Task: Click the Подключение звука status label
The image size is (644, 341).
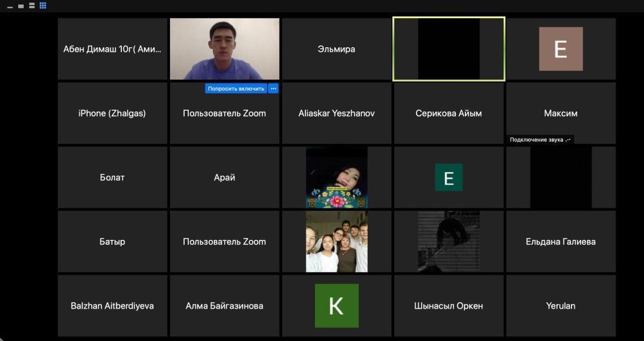Action: [540, 139]
